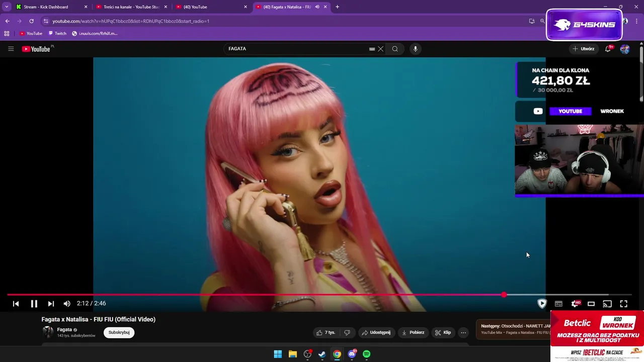
Task: Go to YouTube home via logo
Action: 36,49
